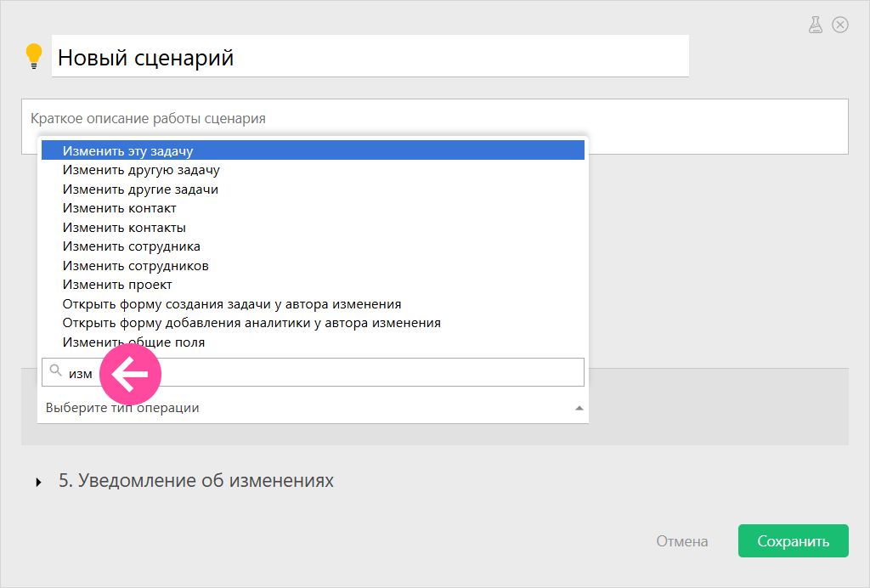Click the yellow lightbulb icon
Screen dimensions: 870x588
(x=34, y=56)
